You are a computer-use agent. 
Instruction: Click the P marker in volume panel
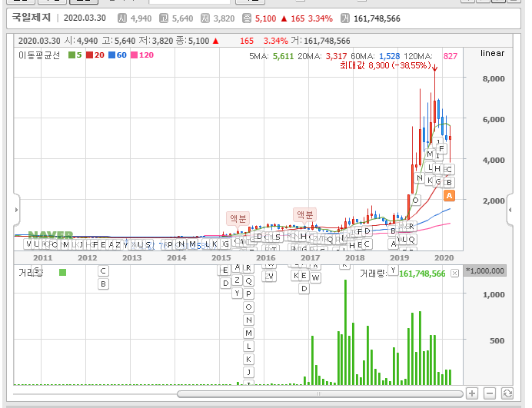[x=248, y=294]
